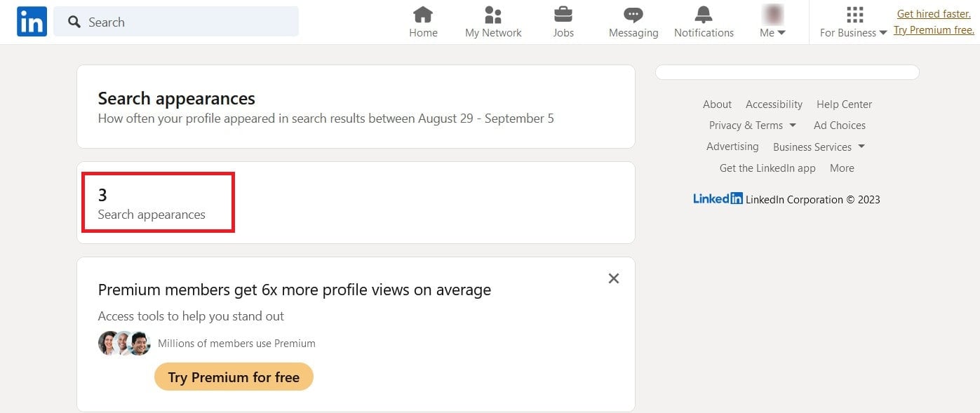The width and height of the screenshot is (980, 413).
Task: Open the For Business grid icon
Action: (854, 15)
